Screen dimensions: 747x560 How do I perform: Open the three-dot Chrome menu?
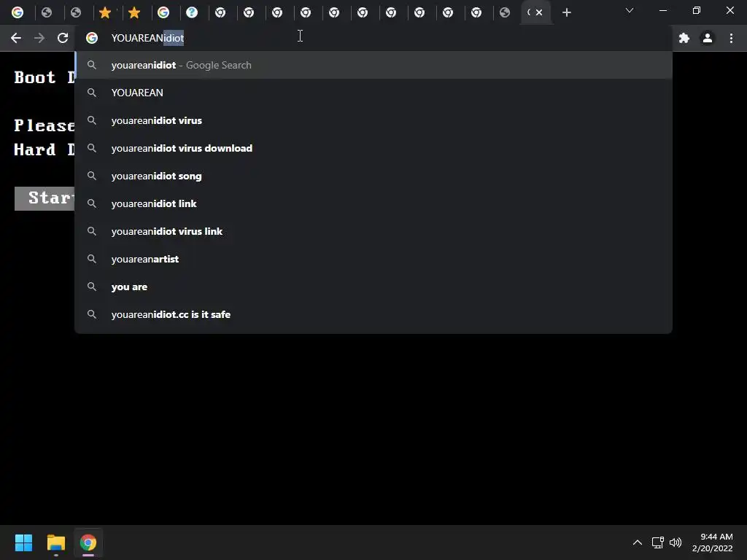[x=731, y=38]
